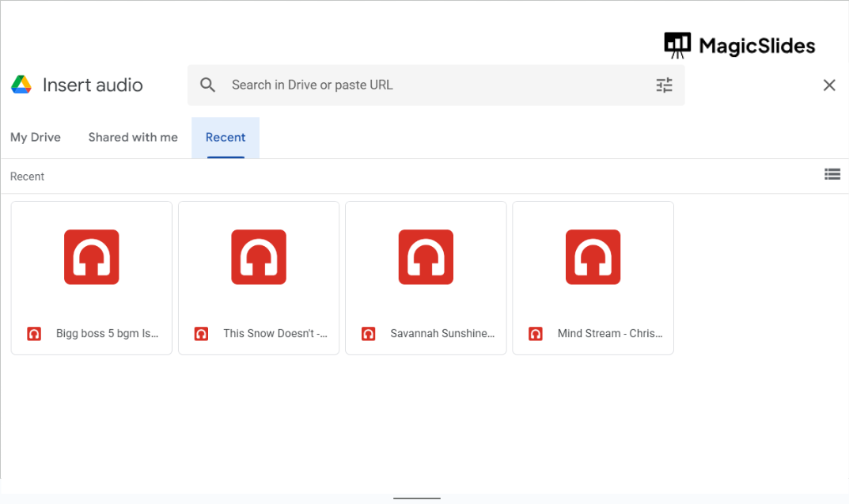The height and width of the screenshot is (504, 849).
Task: Click the This Snow Doesn't file name
Action: pyautogui.click(x=275, y=333)
